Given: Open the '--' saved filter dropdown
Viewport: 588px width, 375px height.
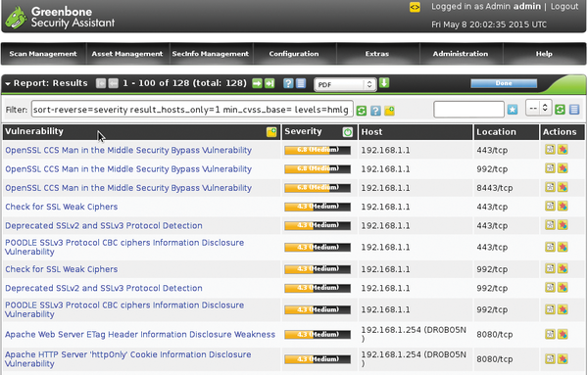Looking at the screenshot, I should (x=538, y=108).
